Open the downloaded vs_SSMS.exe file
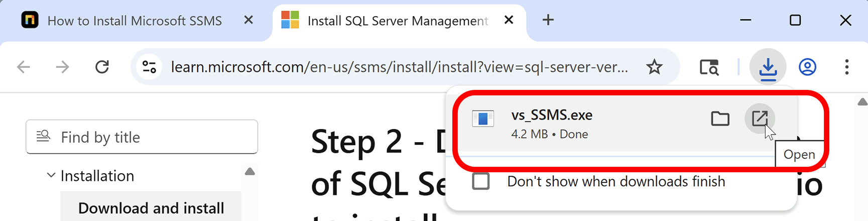868x221 pixels. [760, 119]
